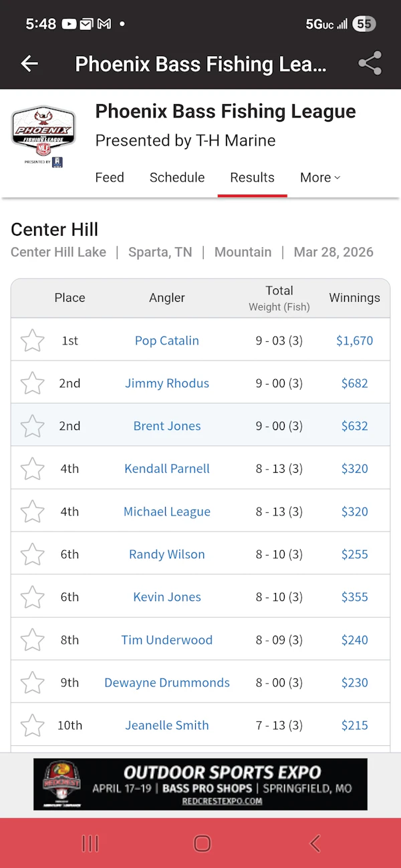Select the Results tab

tap(252, 178)
